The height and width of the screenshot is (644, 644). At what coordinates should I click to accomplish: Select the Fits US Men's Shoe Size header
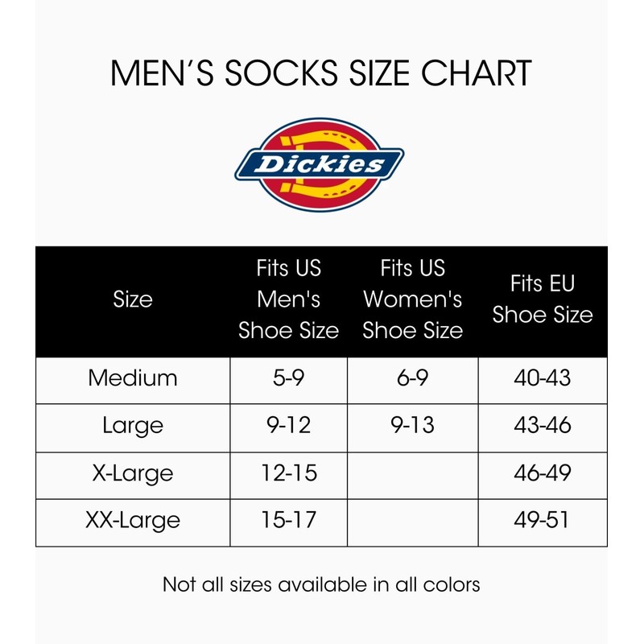click(x=288, y=299)
